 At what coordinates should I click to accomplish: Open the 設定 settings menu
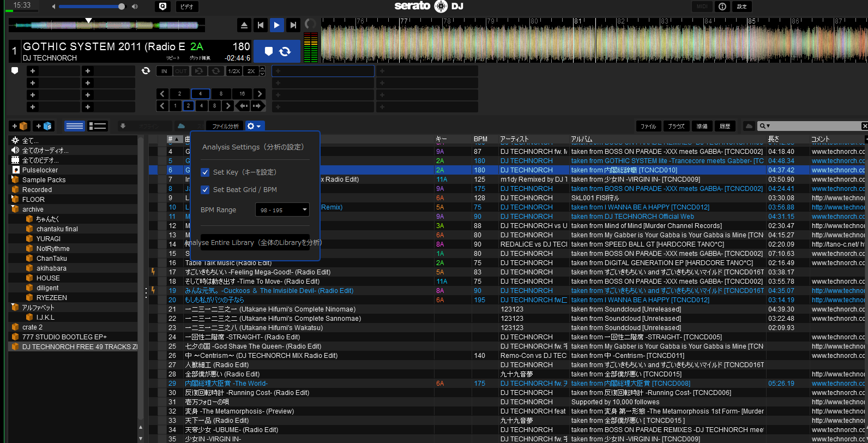tap(742, 7)
